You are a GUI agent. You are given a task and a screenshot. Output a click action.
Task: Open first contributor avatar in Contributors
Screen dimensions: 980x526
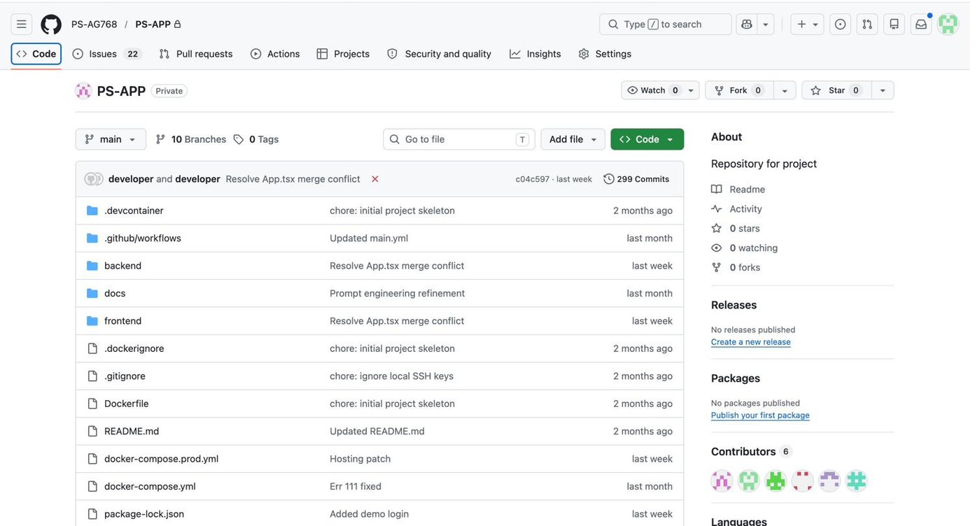(722, 481)
